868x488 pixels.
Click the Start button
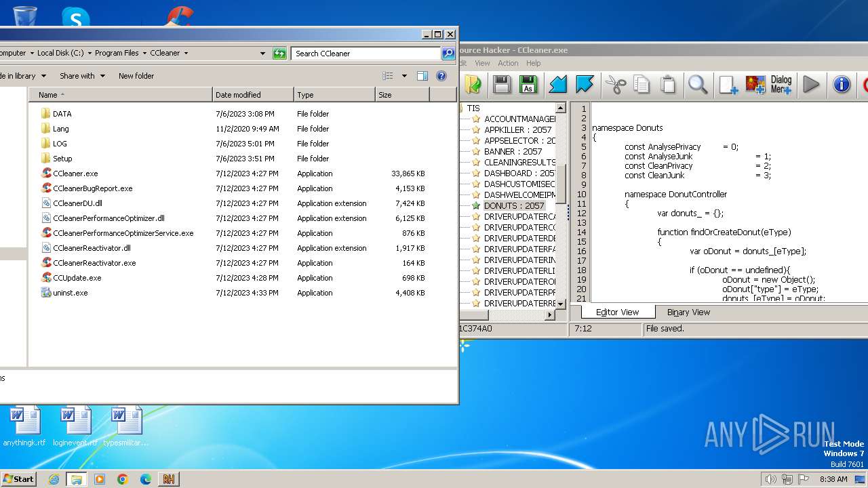(x=18, y=479)
